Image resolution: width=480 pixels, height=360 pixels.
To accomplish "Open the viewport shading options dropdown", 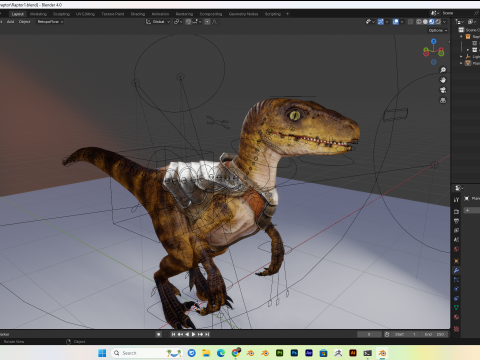I will (444, 22).
